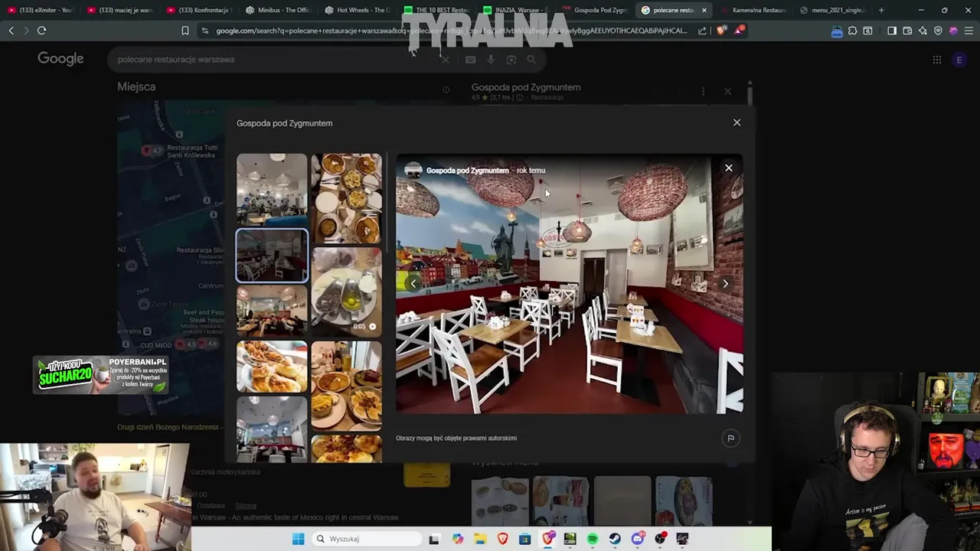980x551 pixels.
Task: Report the photo using the flag icon
Action: pyautogui.click(x=730, y=438)
